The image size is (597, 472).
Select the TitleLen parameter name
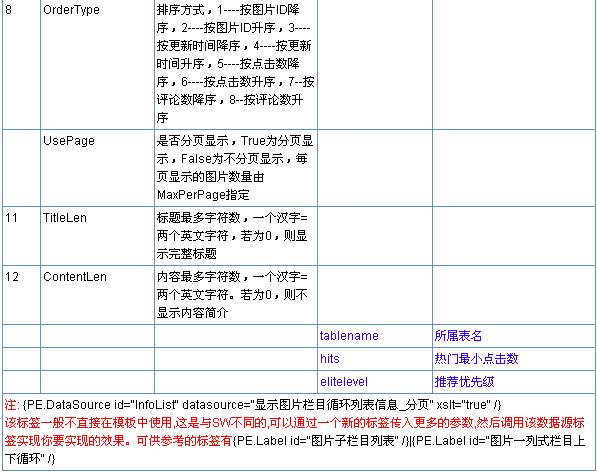coord(65,218)
